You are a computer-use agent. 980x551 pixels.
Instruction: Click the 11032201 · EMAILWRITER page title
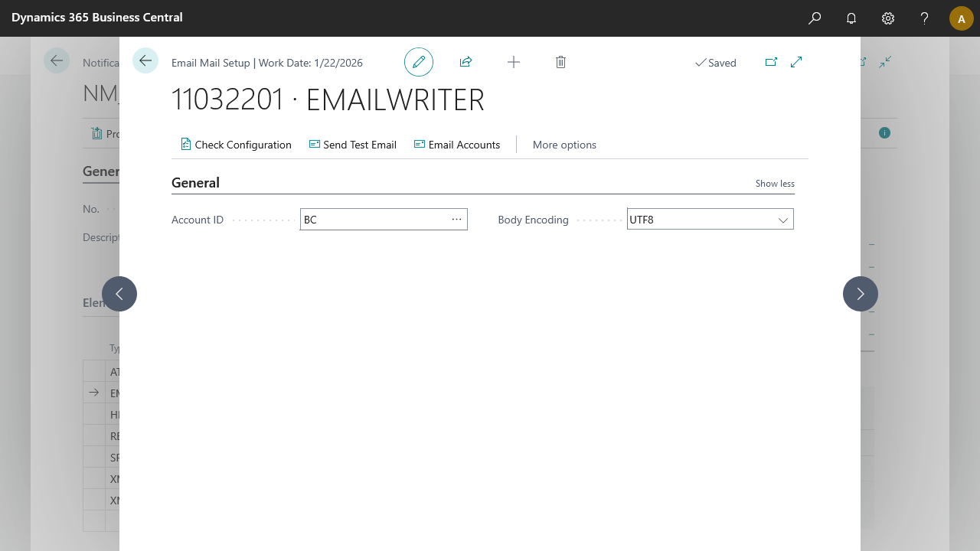328,100
